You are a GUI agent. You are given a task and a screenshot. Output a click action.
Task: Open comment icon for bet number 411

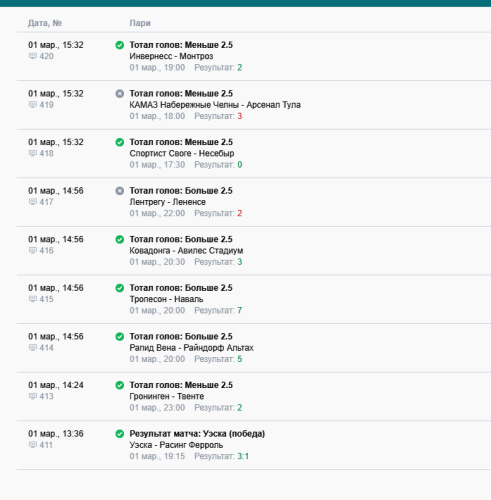(33, 445)
